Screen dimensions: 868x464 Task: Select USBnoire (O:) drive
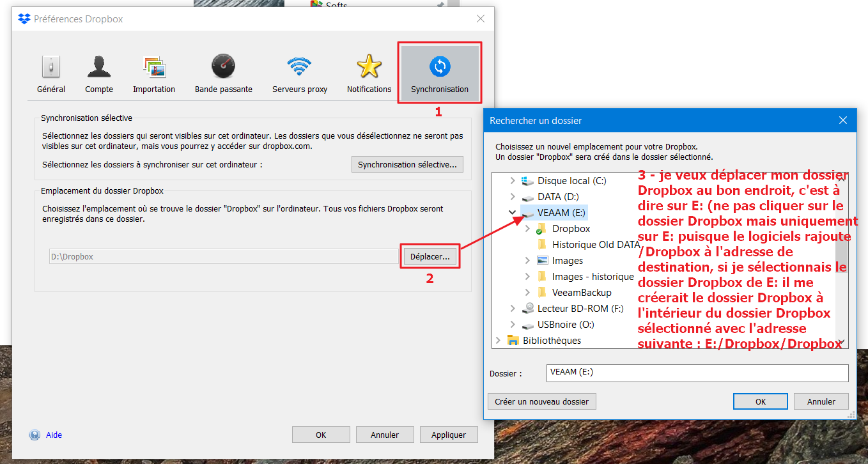tap(566, 324)
